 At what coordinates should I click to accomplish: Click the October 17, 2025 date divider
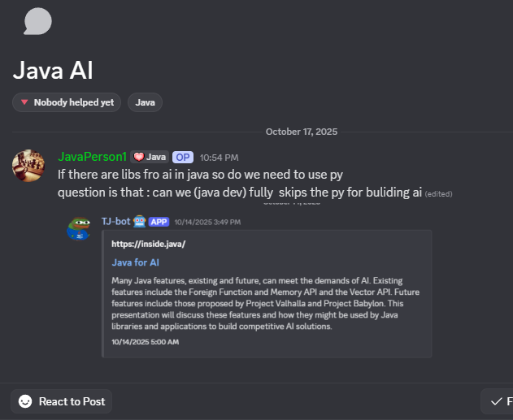pos(301,131)
